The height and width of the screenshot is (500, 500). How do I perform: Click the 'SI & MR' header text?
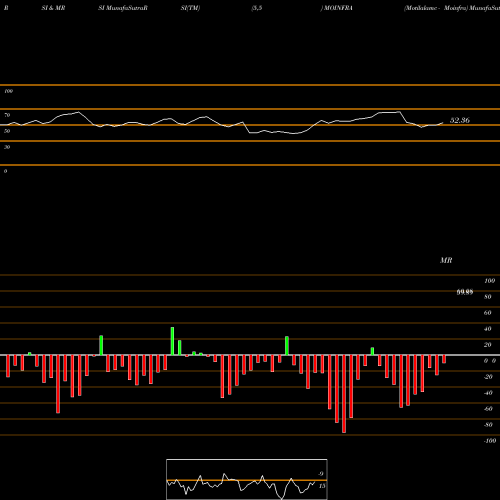coord(53,8)
